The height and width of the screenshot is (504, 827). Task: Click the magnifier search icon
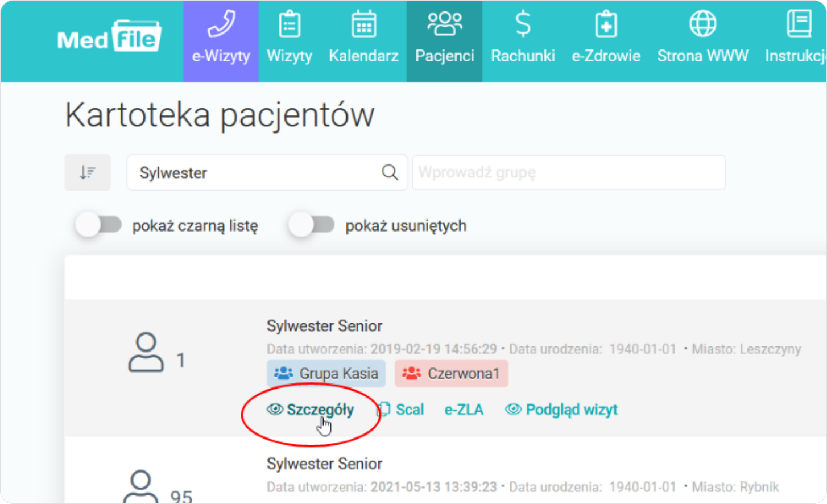coord(390,172)
